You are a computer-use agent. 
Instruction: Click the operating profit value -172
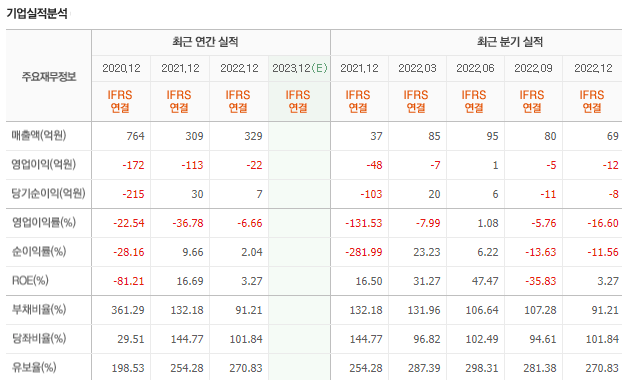click(x=133, y=165)
